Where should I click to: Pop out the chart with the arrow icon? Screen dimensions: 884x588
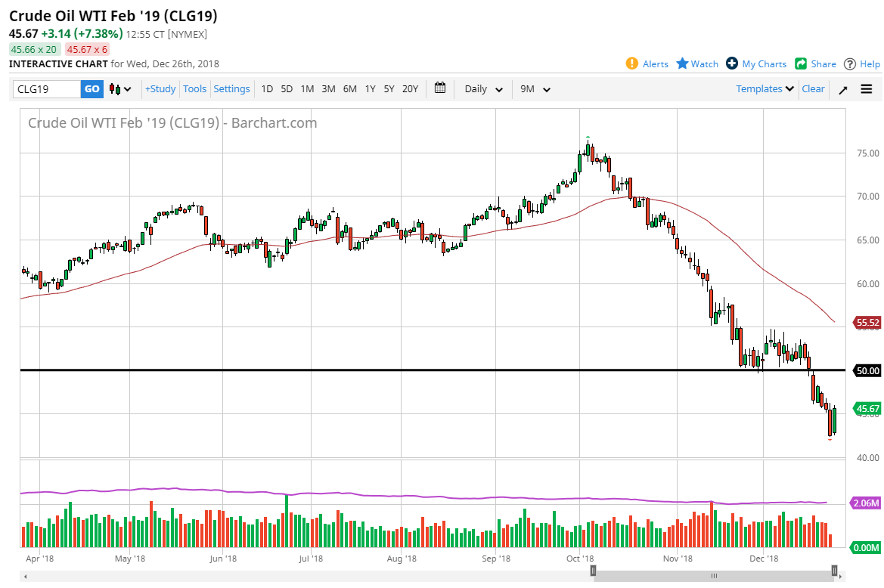tap(843, 89)
